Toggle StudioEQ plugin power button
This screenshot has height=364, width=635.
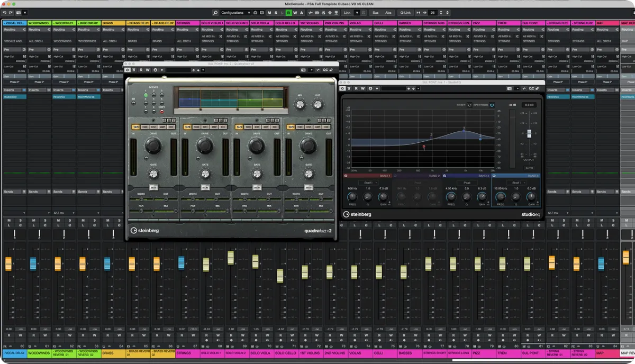coord(342,88)
